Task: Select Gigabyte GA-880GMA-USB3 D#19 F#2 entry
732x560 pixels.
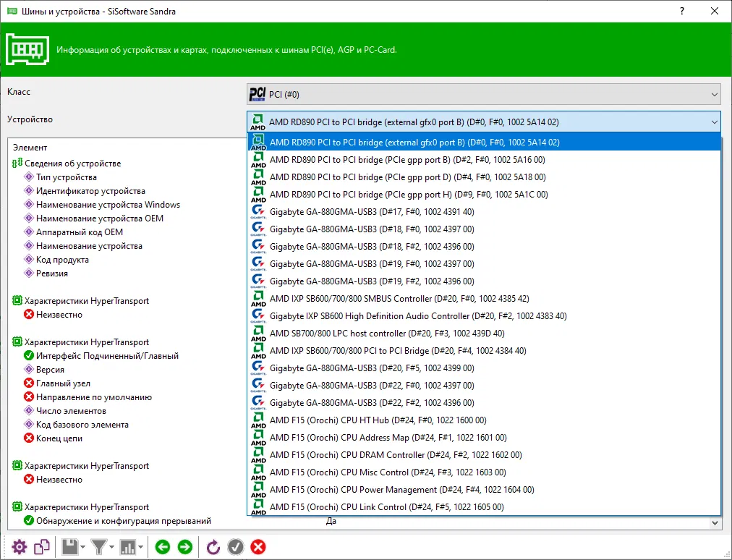Action: (484, 281)
